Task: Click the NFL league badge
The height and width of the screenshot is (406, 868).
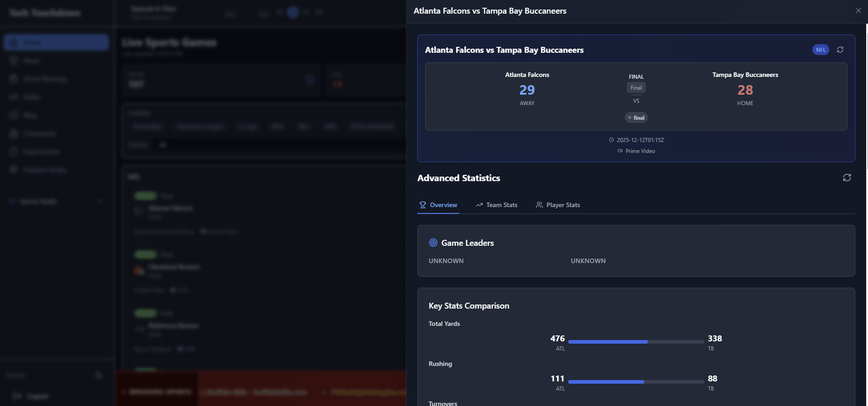Action: [x=820, y=50]
